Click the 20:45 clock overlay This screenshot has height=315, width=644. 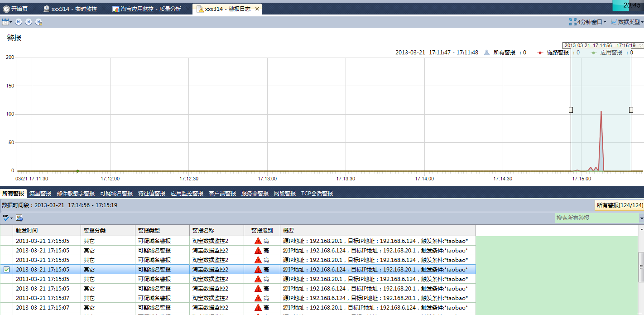[631, 5]
